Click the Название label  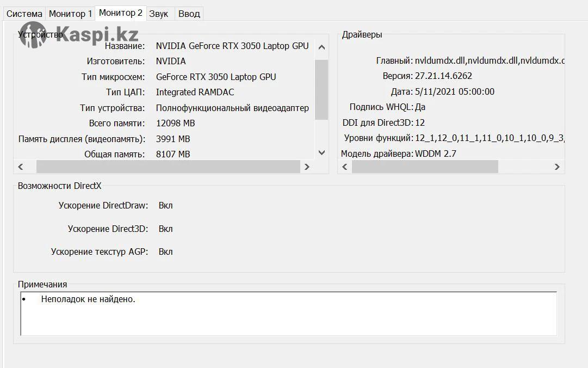point(125,46)
